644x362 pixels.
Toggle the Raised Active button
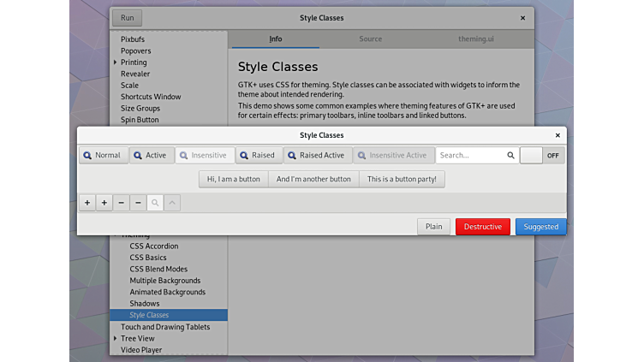(317, 156)
